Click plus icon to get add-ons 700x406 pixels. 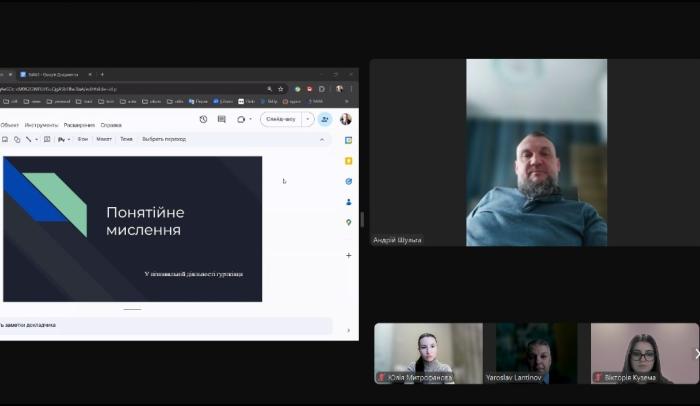(x=348, y=255)
